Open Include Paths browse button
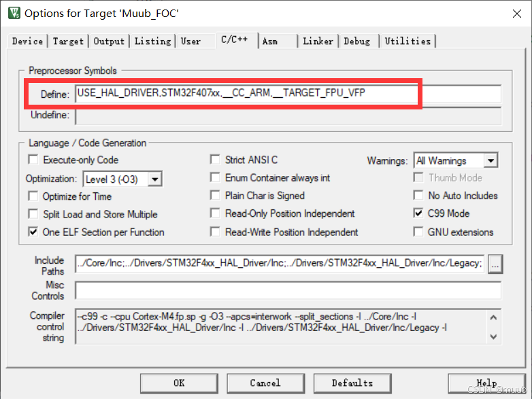The image size is (532, 399). 495,264
